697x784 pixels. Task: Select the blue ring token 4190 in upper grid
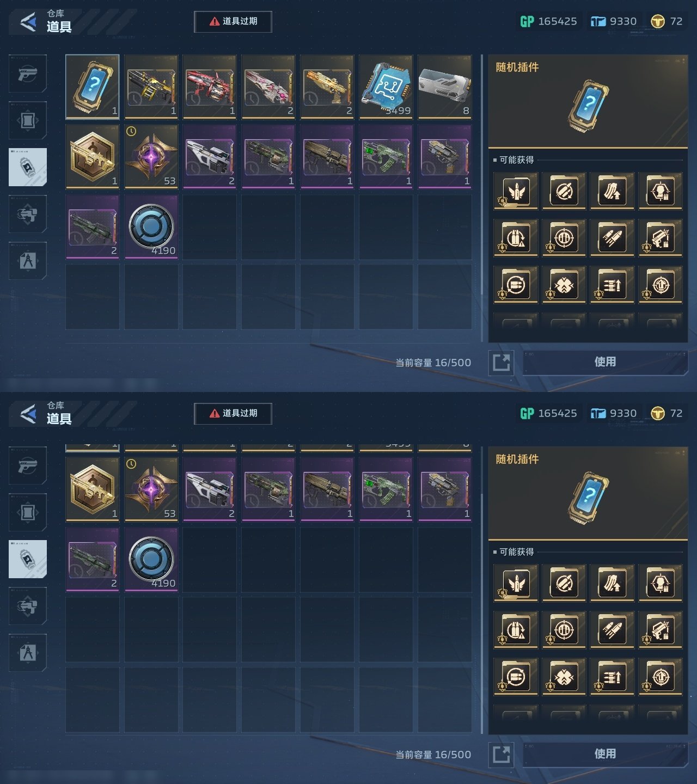click(x=151, y=226)
